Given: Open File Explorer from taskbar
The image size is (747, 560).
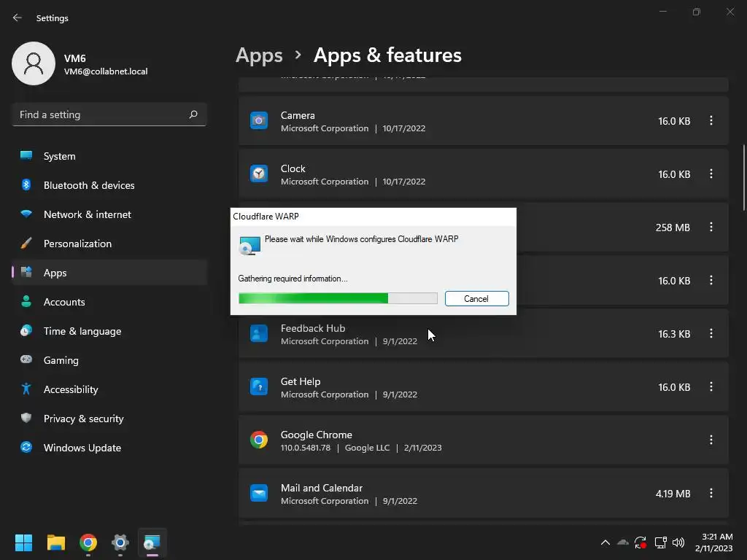Looking at the screenshot, I should (x=55, y=542).
